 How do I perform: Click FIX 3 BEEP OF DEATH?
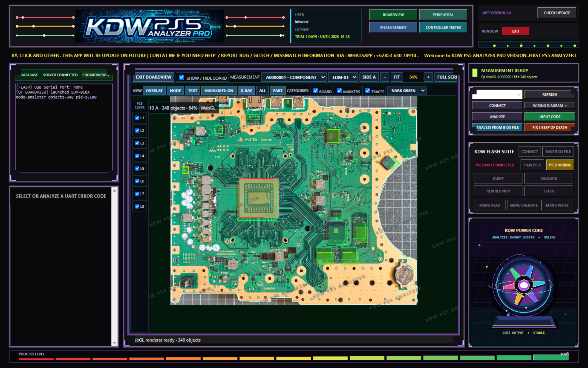coord(549,128)
